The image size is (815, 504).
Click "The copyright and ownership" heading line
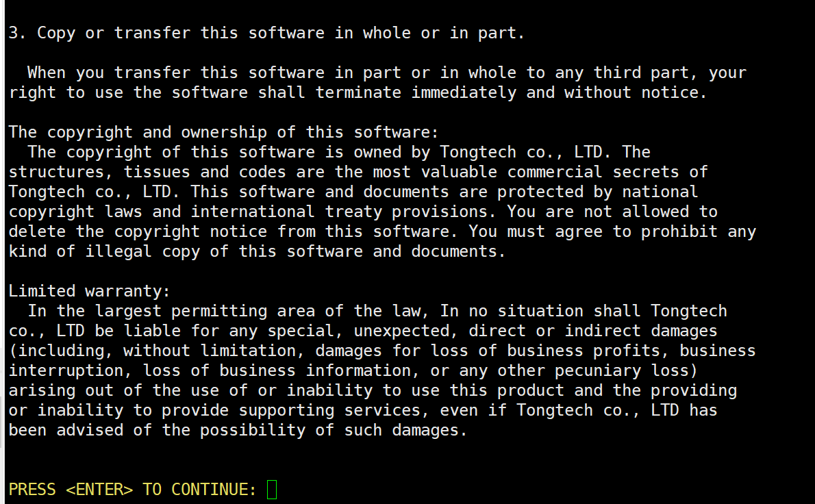pos(223,132)
